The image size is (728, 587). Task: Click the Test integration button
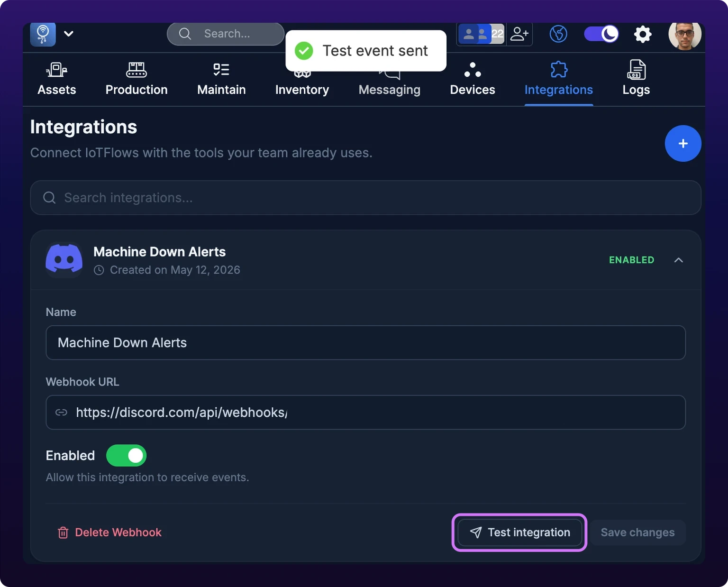pos(519,532)
